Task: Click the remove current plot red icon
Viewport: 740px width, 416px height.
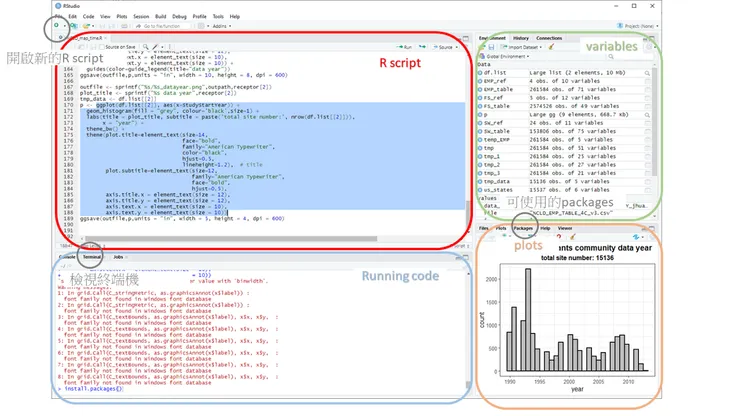Action: (559, 237)
